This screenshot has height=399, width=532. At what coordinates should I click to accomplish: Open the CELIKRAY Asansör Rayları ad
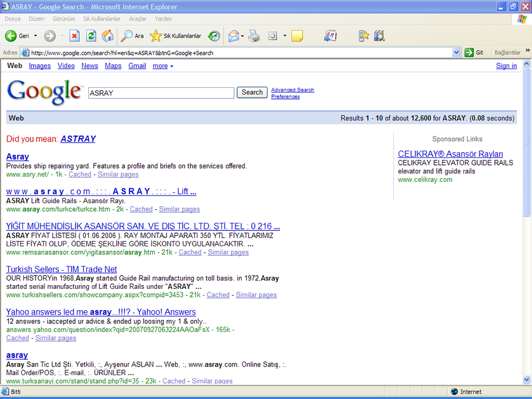click(x=450, y=154)
